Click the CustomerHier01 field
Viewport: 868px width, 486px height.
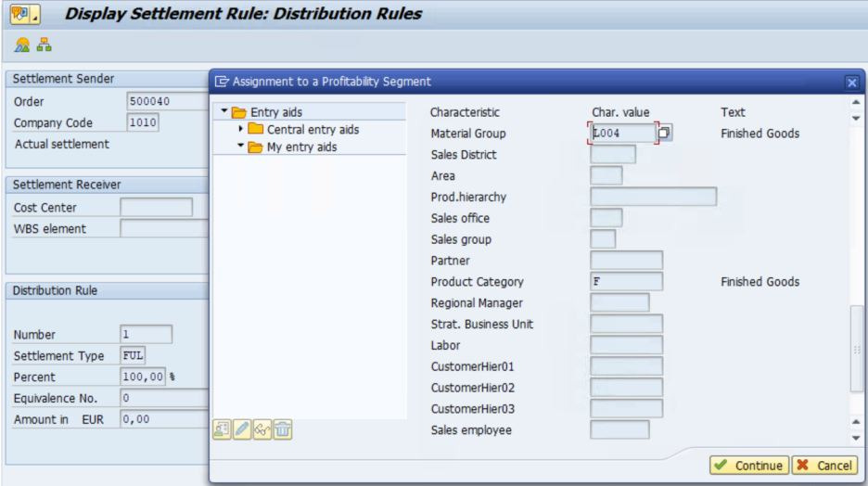(626, 365)
